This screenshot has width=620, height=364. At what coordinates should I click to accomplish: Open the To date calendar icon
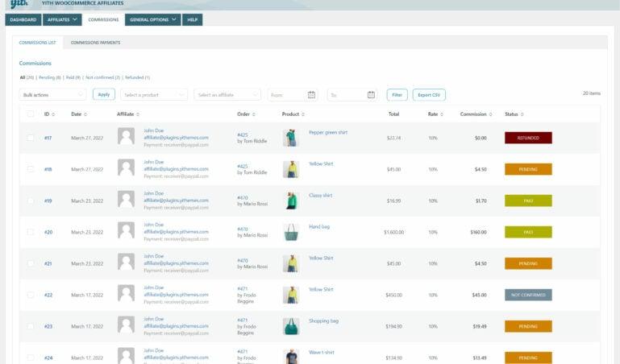click(371, 95)
